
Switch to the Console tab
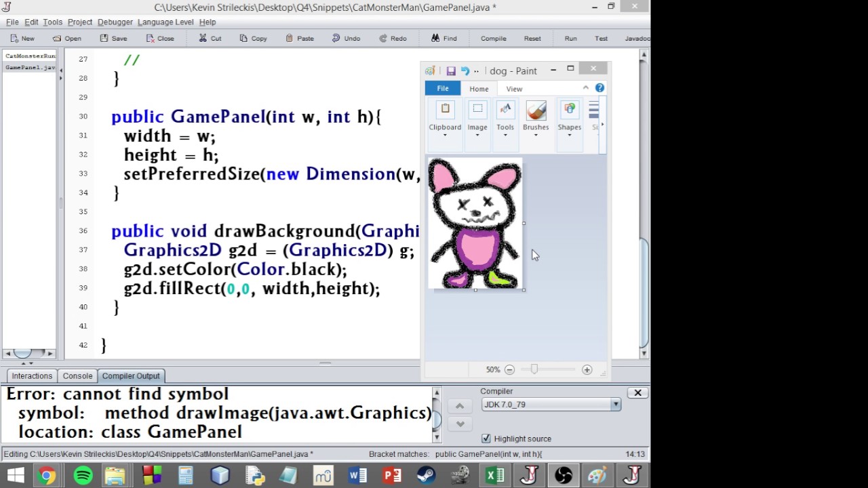click(77, 376)
